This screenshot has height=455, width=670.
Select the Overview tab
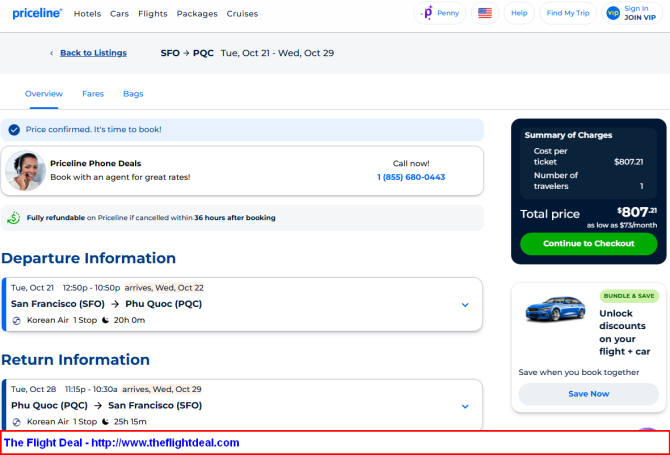[44, 94]
